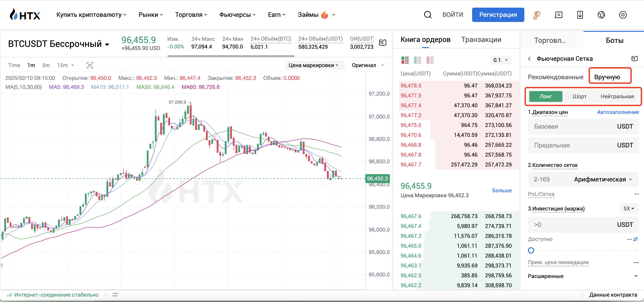Click the Автозаполнение link
644x302 pixels.
tap(618, 112)
